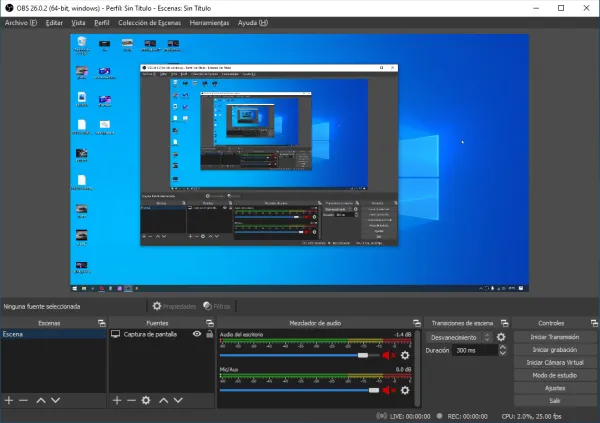600x423 pixels.
Task: Click the Audio del escritorio label
Action: [x=241, y=335]
